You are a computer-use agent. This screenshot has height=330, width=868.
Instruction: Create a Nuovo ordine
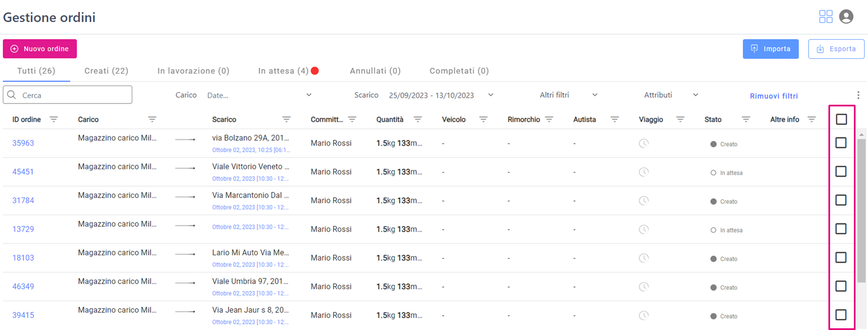click(x=40, y=49)
